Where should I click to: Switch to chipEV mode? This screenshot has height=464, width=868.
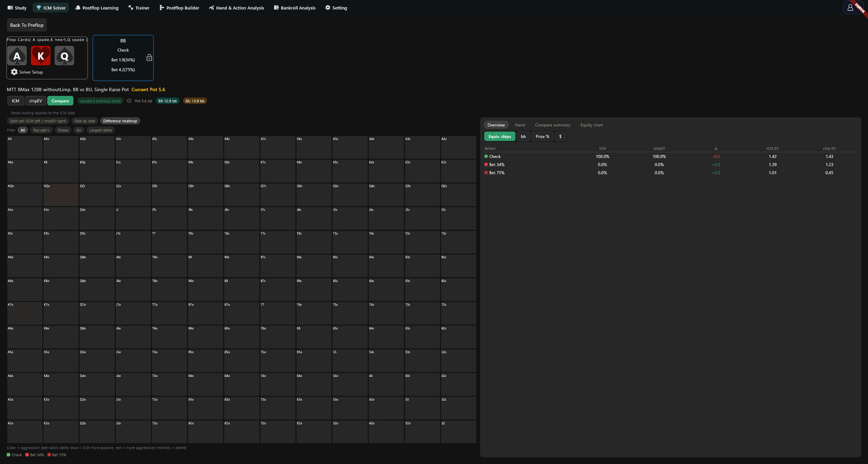pos(36,101)
